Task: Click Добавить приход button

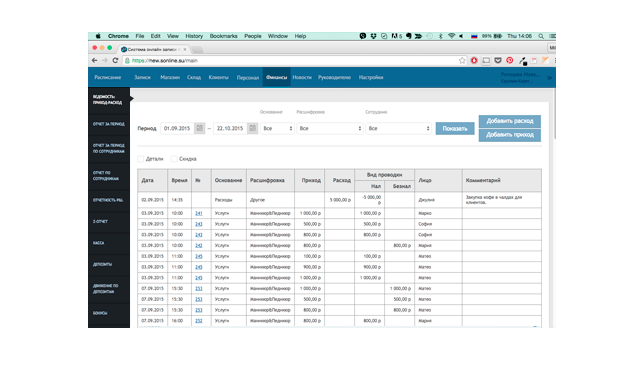Action: coord(510,135)
